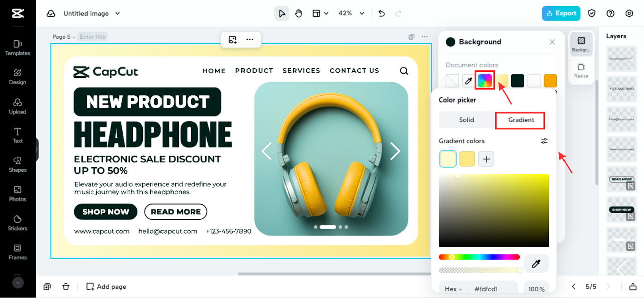644x299 pixels.
Task: Delete page with trash icon
Action: coord(66,287)
